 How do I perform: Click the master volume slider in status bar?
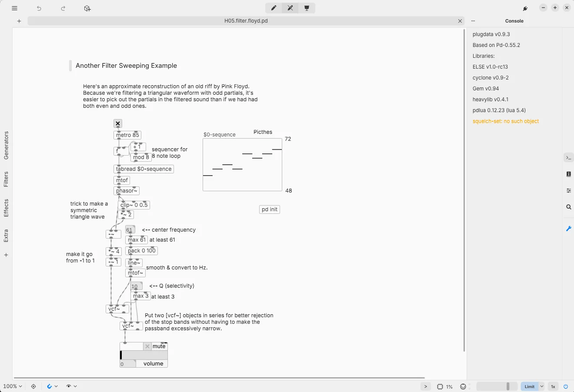pos(497,386)
